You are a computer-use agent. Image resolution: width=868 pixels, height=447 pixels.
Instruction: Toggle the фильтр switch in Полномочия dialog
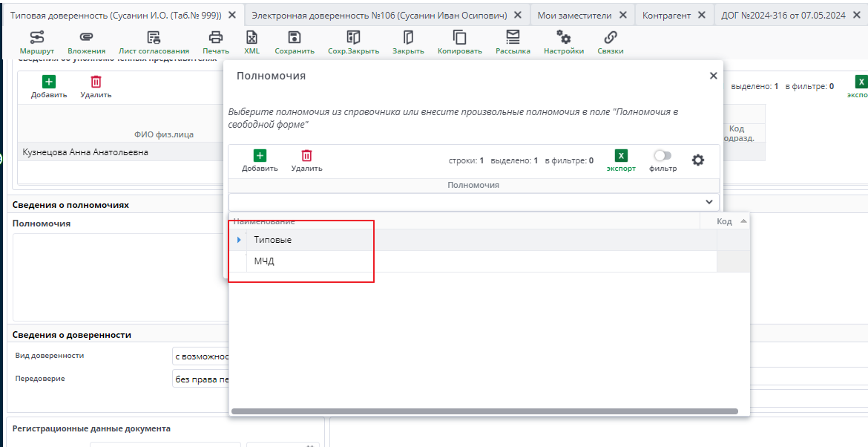tap(662, 156)
